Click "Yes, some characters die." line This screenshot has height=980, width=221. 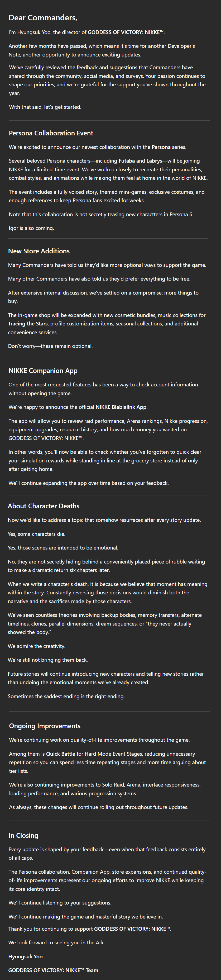point(36,534)
